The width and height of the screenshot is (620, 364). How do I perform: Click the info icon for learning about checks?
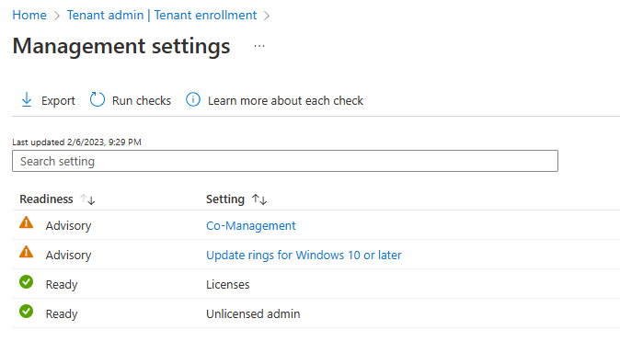click(x=193, y=99)
